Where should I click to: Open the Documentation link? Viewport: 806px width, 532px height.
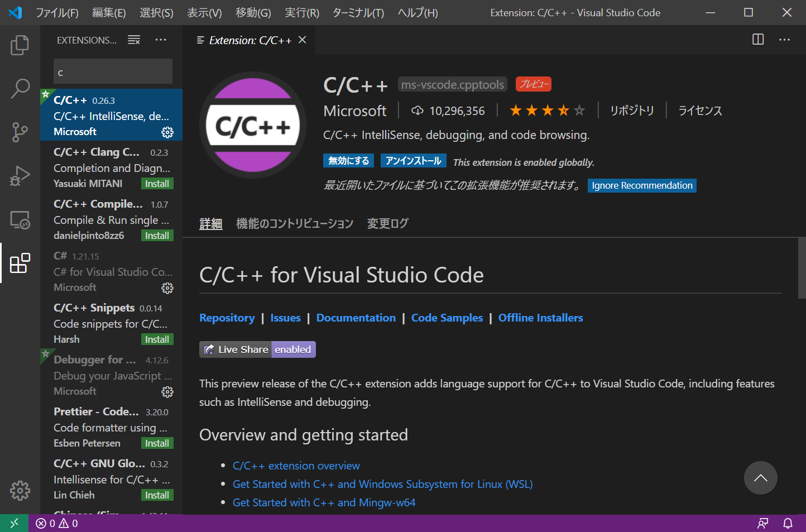click(356, 318)
